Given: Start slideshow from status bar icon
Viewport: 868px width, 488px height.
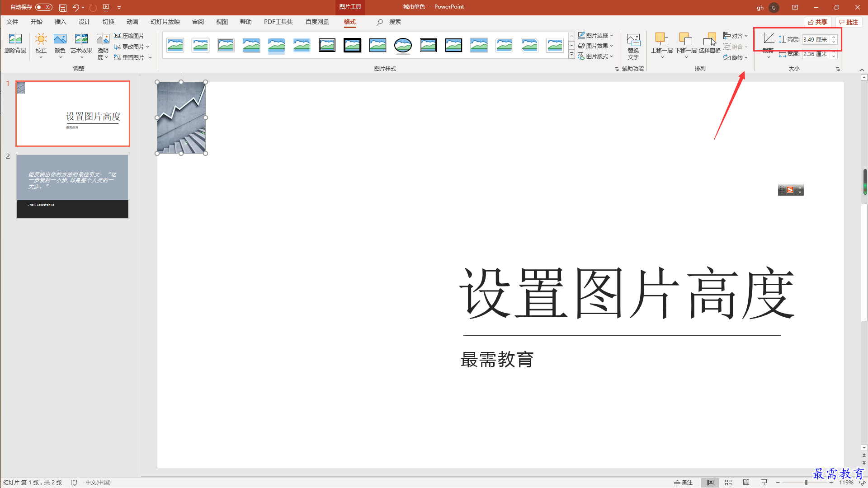Looking at the screenshot, I should tap(764, 483).
